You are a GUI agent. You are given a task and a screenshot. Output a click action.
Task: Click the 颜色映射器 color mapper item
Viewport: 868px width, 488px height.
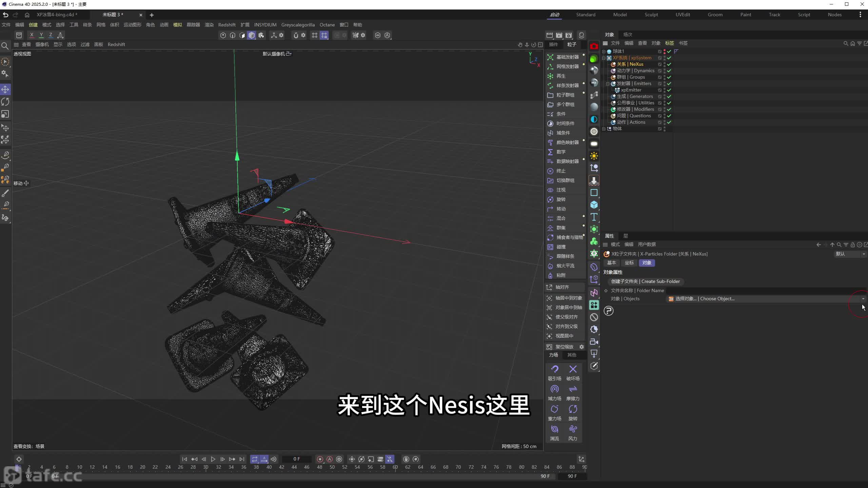565,142
